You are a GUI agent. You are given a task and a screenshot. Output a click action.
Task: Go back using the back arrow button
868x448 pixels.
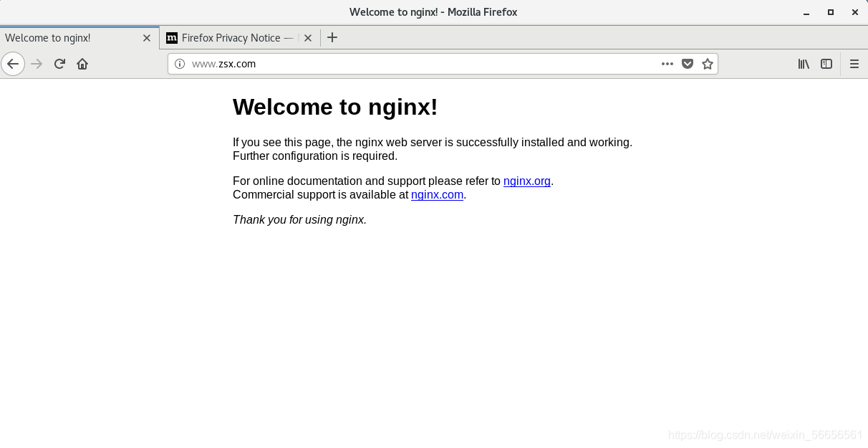coord(13,64)
